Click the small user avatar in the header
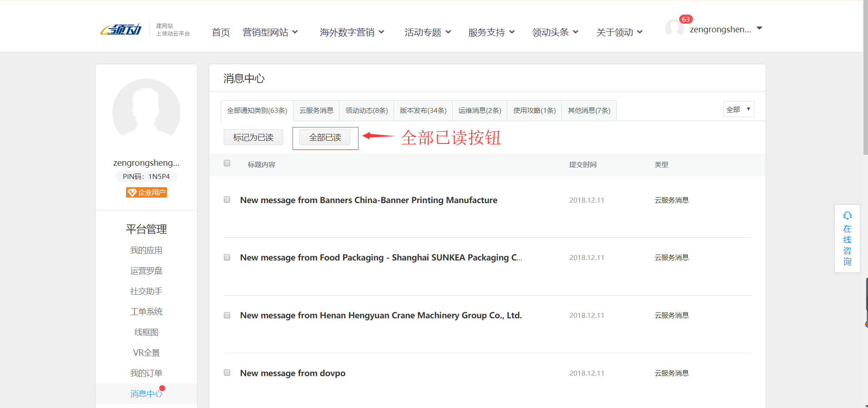 tap(674, 28)
